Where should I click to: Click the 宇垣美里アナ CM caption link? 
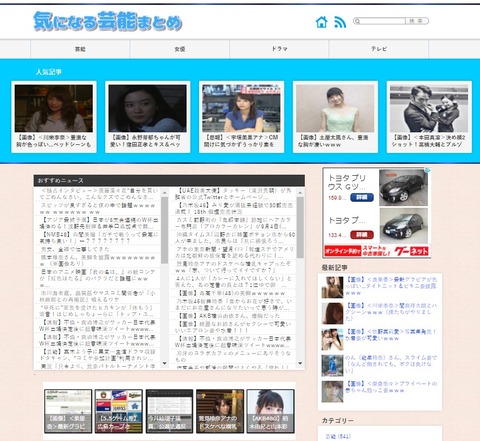241,141
